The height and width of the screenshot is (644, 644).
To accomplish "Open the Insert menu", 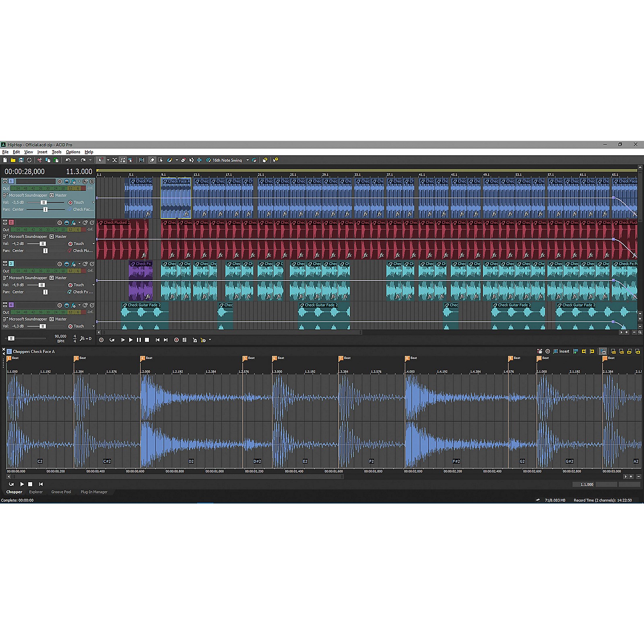I will click(42, 152).
